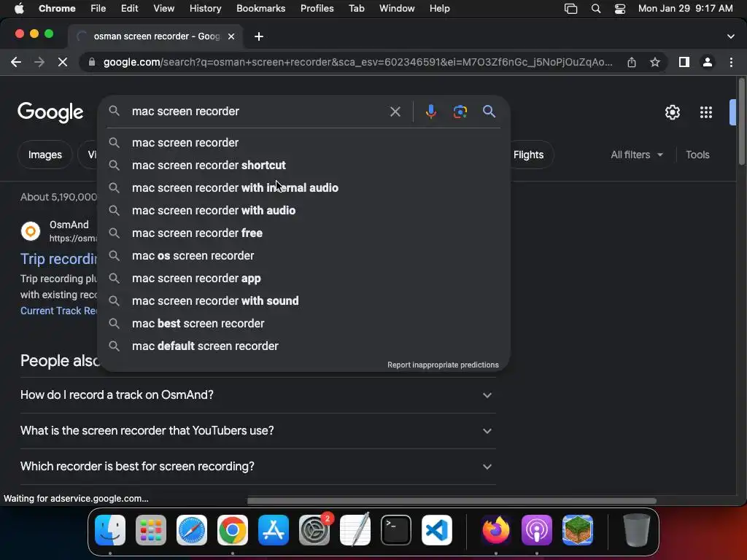Open the Bookmarks menu
Screen dimensions: 747x560
(260, 9)
